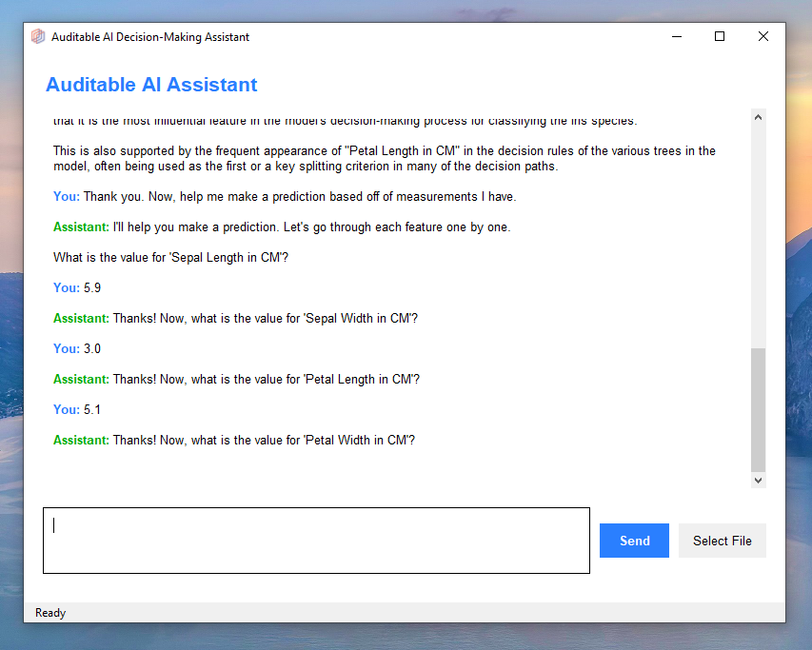Click the chat scrollbar down arrow
The image size is (812, 650).
pyautogui.click(x=758, y=481)
